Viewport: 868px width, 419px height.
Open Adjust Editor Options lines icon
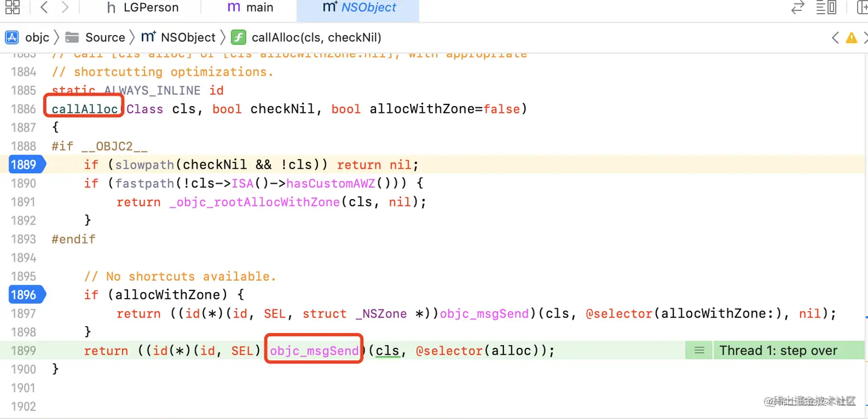click(x=826, y=7)
